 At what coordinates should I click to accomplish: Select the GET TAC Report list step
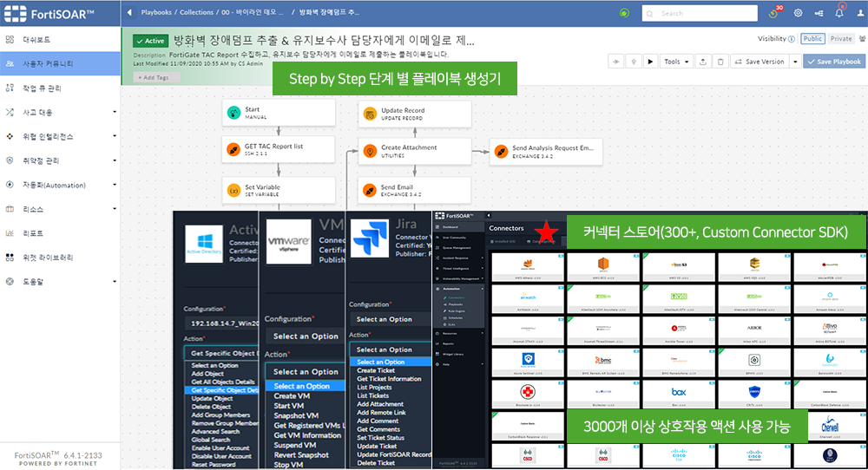click(x=279, y=149)
